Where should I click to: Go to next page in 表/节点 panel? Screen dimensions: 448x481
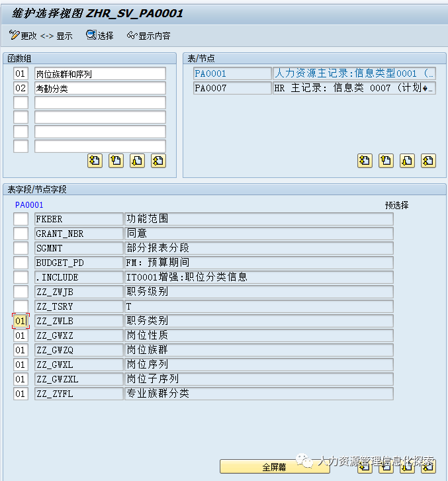[407, 161]
